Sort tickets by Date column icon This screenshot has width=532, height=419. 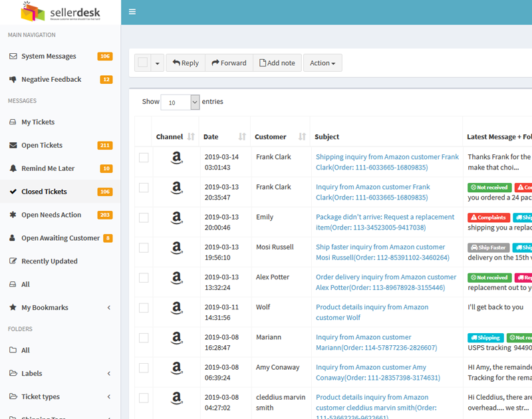tap(242, 137)
